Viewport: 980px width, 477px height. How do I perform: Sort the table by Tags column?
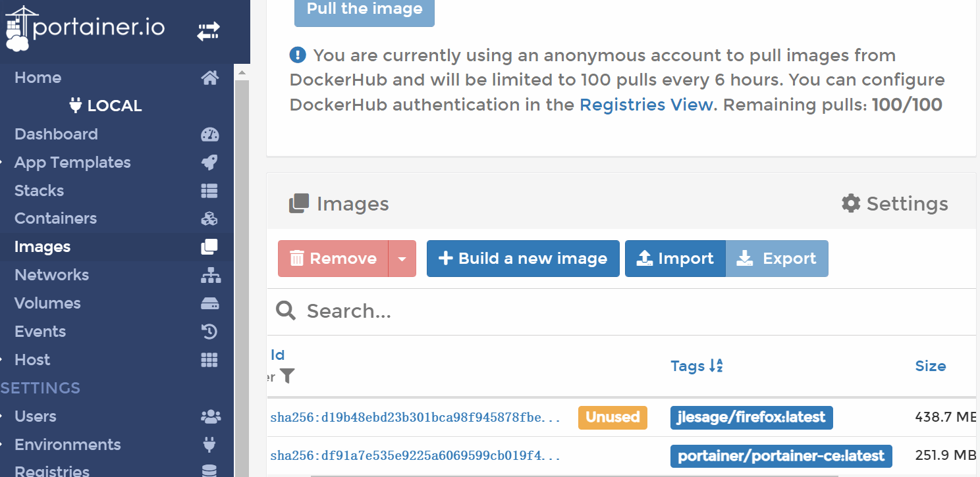click(697, 366)
